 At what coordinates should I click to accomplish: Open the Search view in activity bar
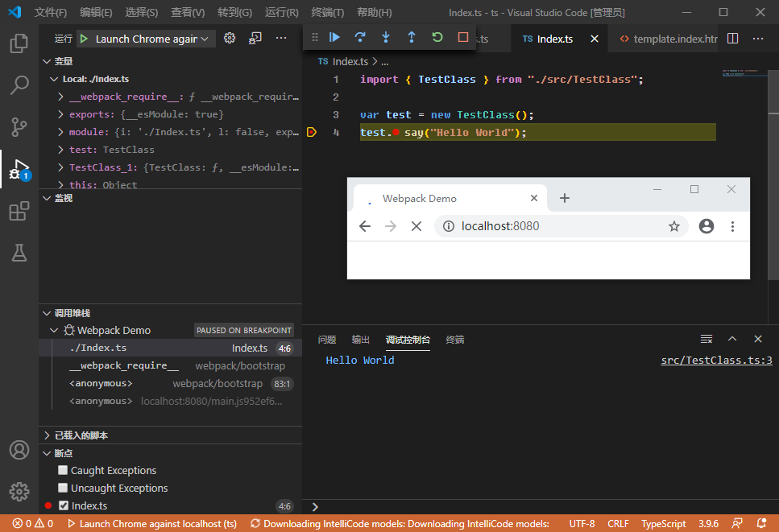click(19, 85)
